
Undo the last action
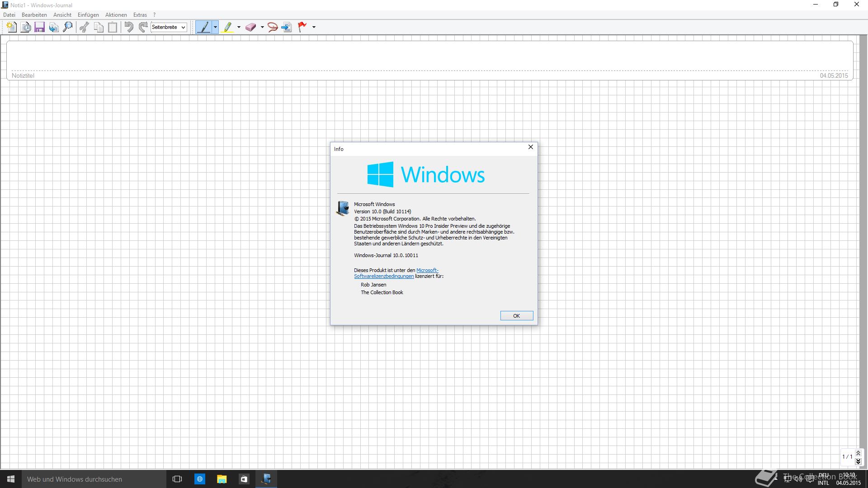[x=129, y=27]
